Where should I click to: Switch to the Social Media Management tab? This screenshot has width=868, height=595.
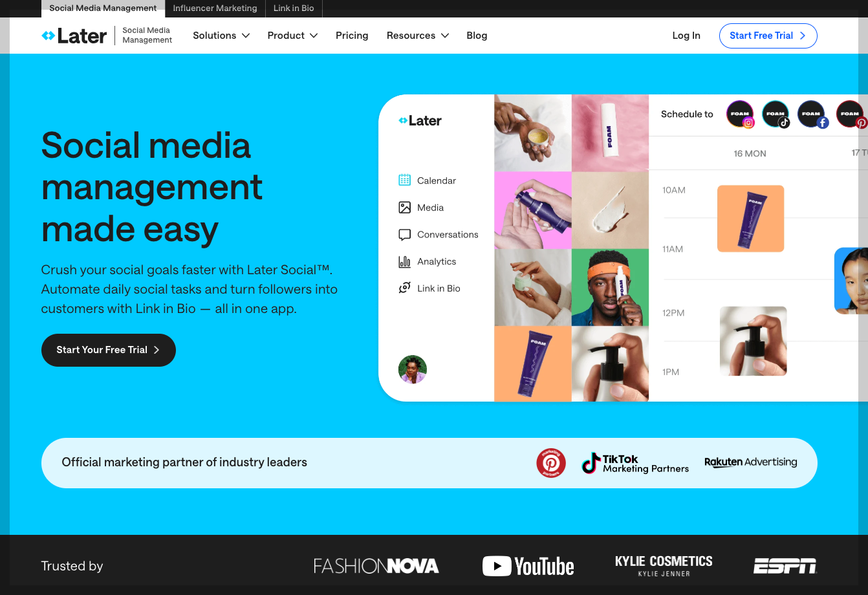tap(103, 8)
